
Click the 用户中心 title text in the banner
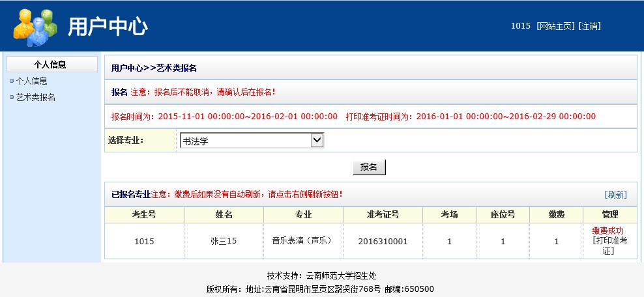(x=108, y=26)
